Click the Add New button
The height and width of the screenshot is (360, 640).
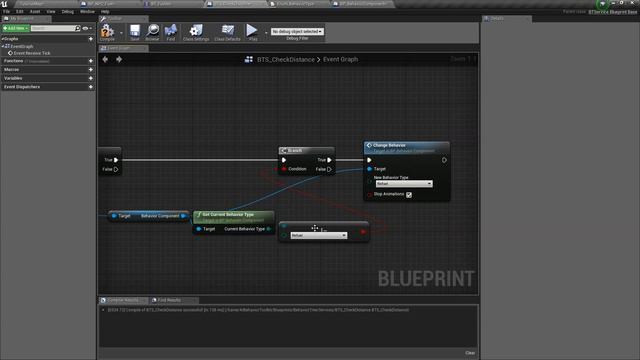(16, 28)
